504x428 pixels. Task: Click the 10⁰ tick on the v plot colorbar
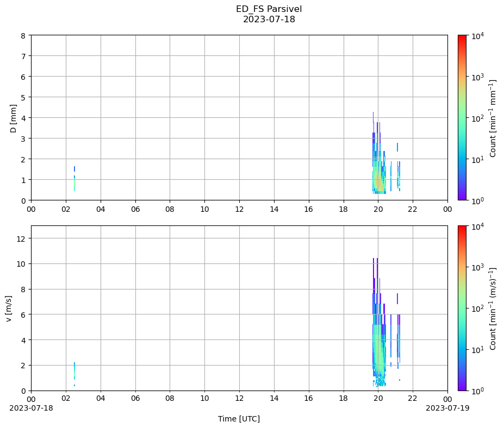click(x=477, y=391)
